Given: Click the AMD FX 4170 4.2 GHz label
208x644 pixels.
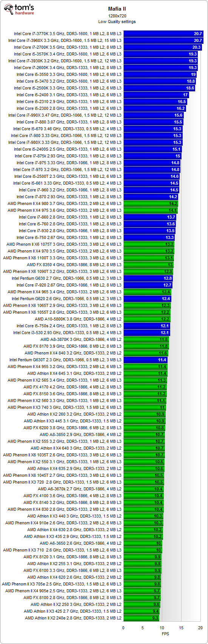Looking at the screenshot, I should click(73, 387).
